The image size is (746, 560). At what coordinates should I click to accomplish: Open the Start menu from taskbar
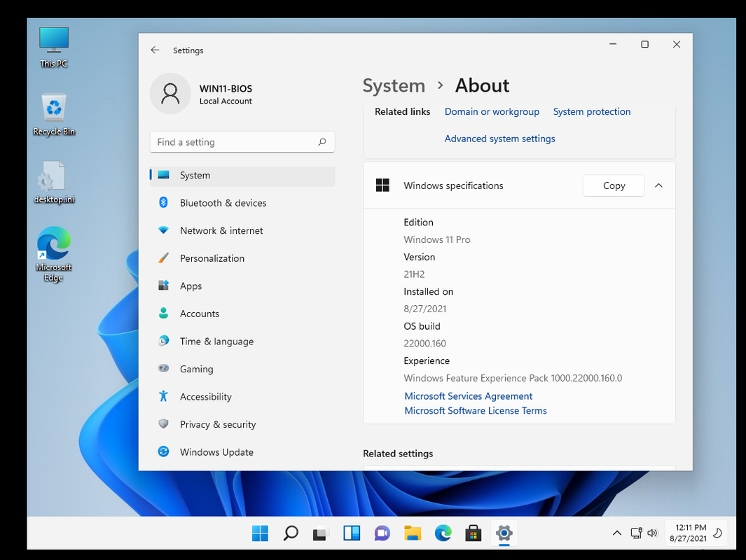tap(260, 533)
